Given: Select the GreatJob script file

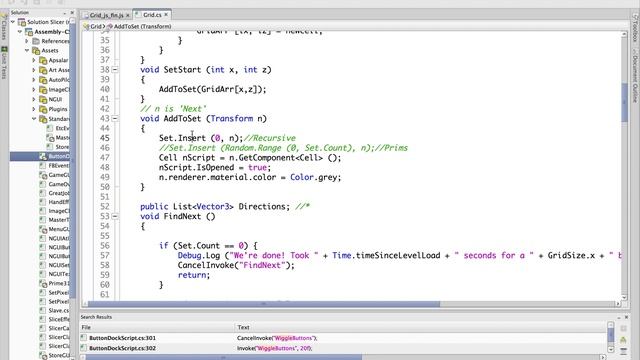Looking at the screenshot, I should point(55,193).
